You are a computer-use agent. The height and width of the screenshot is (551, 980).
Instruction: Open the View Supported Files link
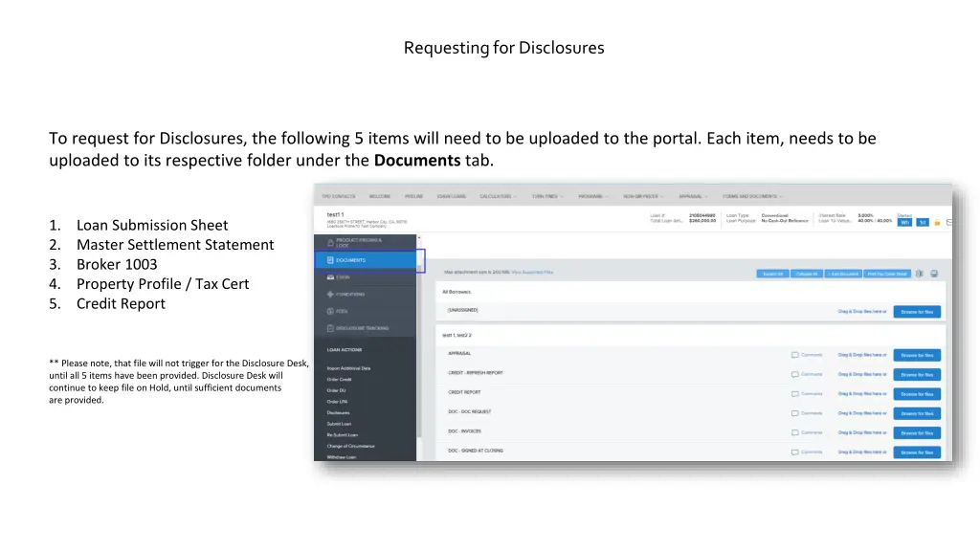(533, 272)
